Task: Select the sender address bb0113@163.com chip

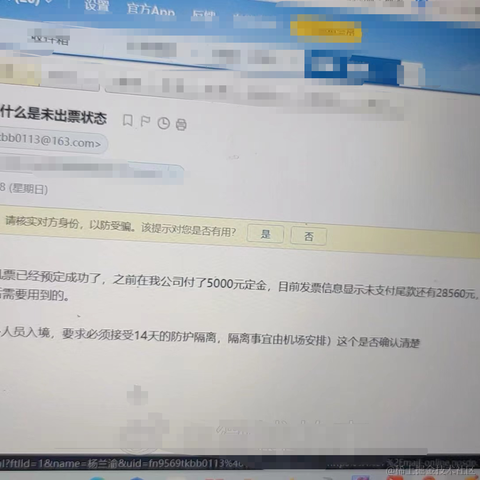Action: point(52,142)
